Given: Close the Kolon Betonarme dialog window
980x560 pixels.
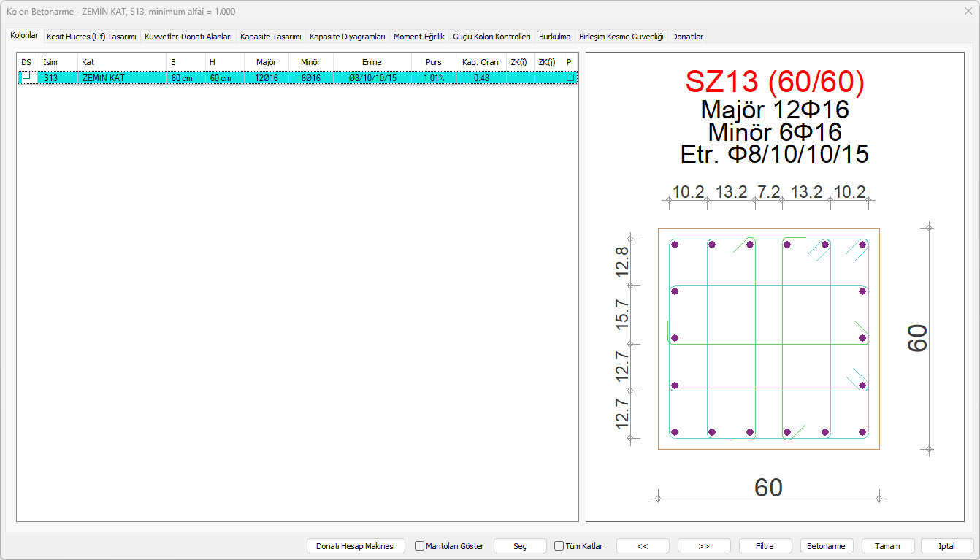Looking at the screenshot, I should pos(968,12).
